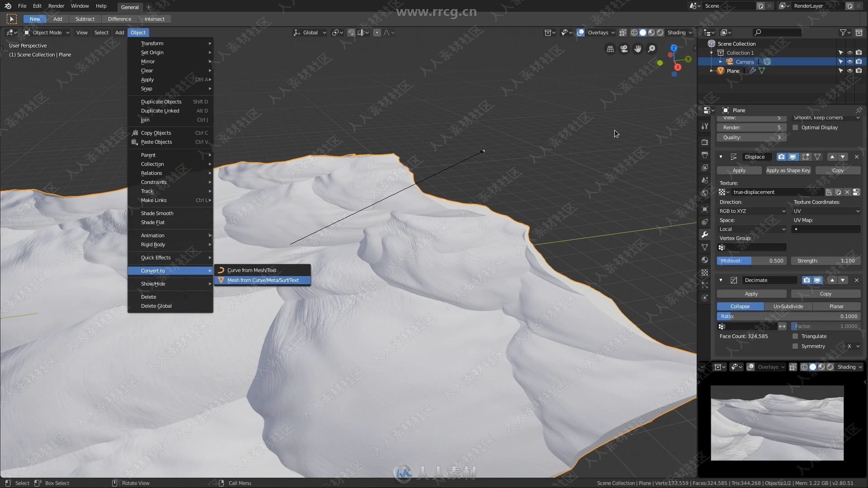Click the Decimate modifier icon in properties
The height and width of the screenshot is (488, 868).
734,280
